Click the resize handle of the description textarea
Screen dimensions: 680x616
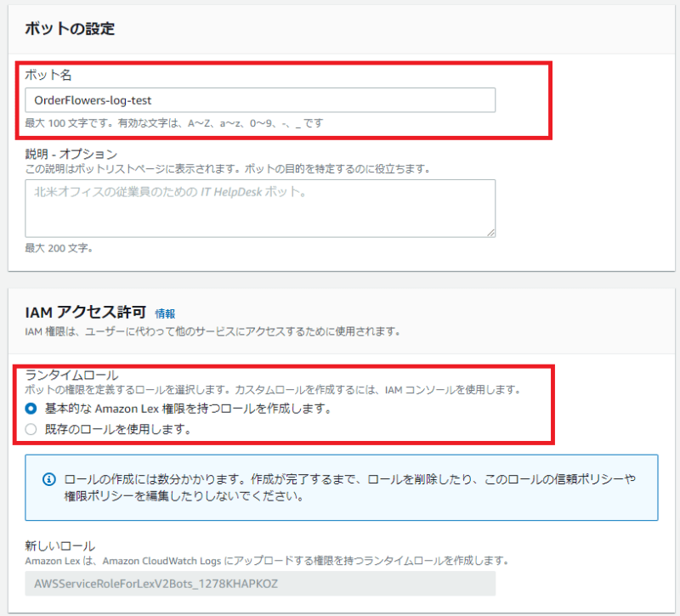pos(491,234)
